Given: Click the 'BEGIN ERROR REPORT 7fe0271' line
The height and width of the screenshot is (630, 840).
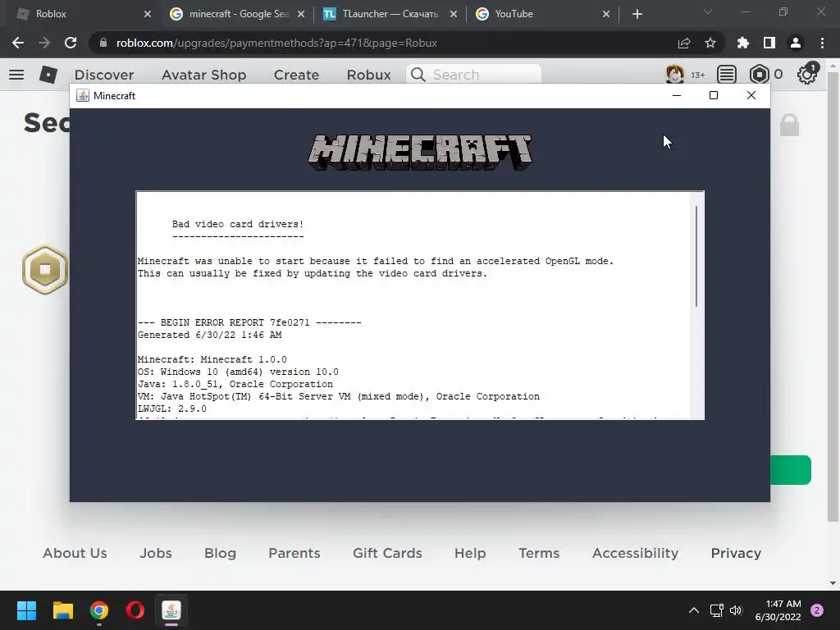Looking at the screenshot, I should pyautogui.click(x=249, y=322).
